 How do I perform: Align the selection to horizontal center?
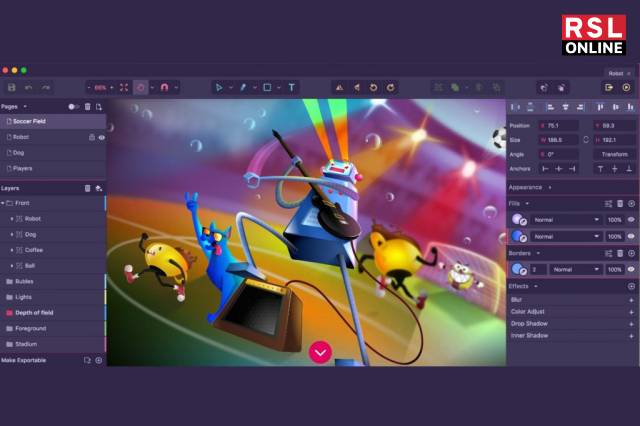(x=565, y=107)
